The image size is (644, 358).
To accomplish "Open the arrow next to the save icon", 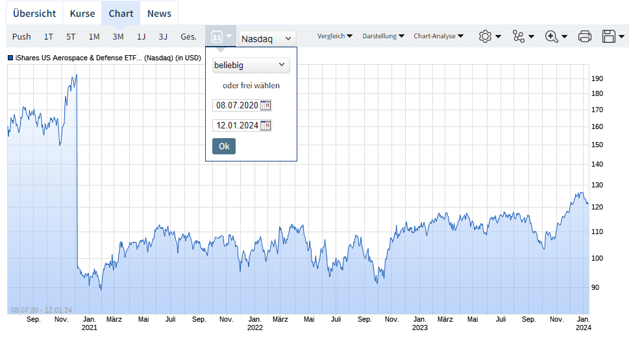I will click(621, 37).
